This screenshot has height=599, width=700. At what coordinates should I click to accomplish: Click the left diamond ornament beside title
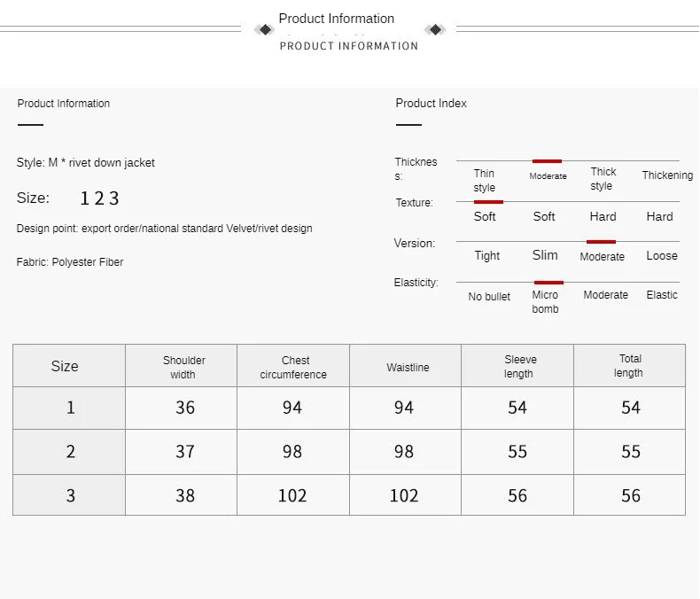click(265, 30)
